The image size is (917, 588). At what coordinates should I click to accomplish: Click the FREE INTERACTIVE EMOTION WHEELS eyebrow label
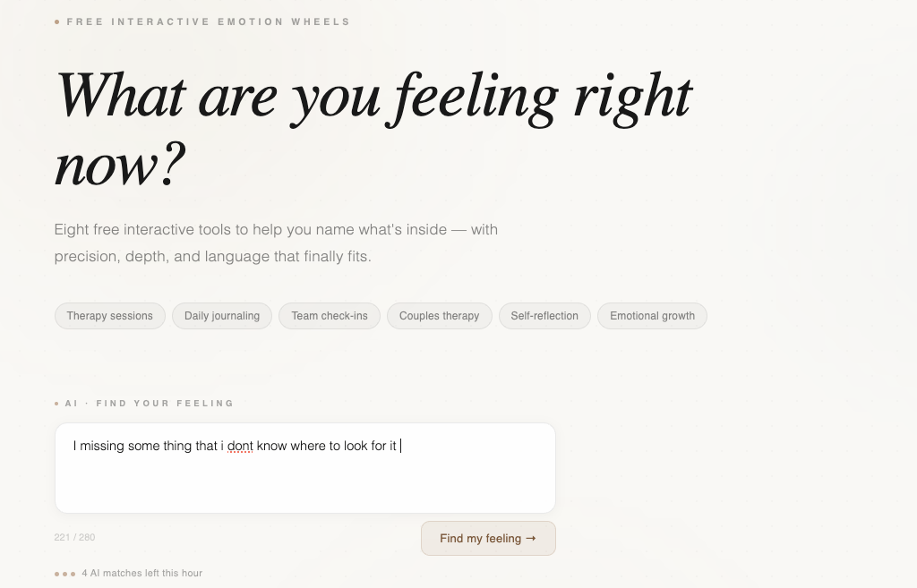(207, 21)
